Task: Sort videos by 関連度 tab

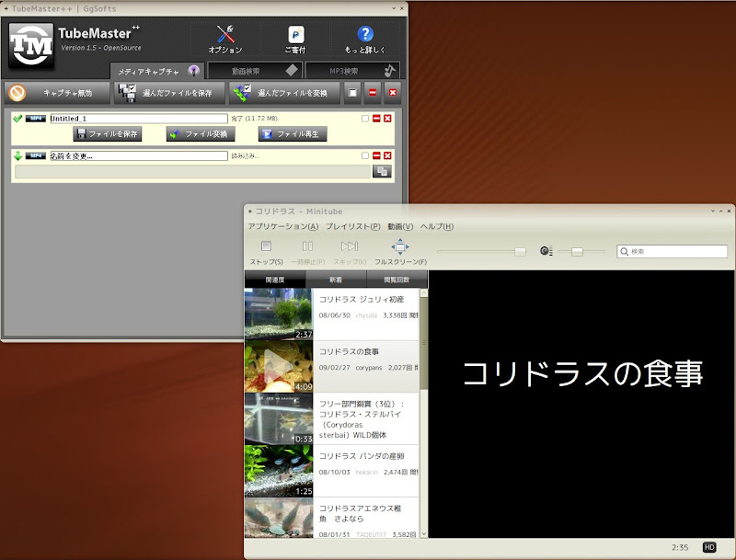Action: click(x=275, y=280)
